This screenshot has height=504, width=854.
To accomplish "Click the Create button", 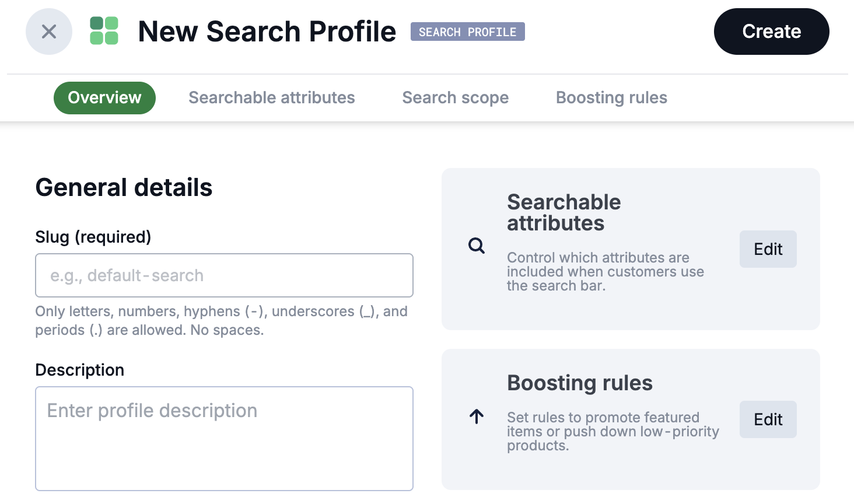I will coord(771,32).
